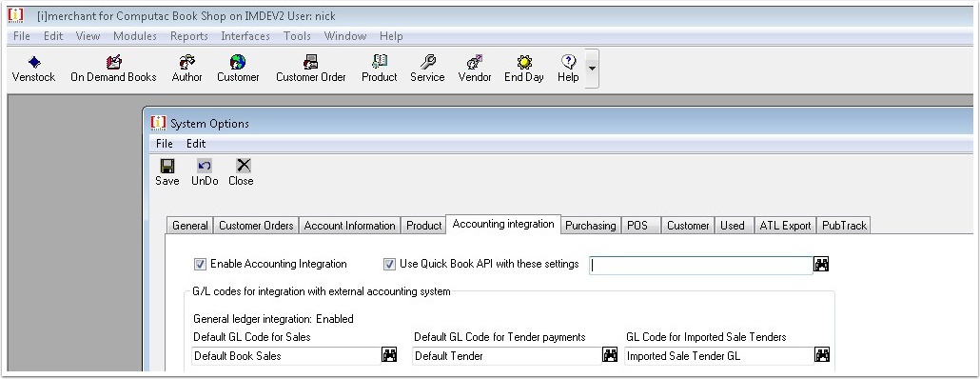Image resolution: width=980 pixels, height=379 pixels.
Task: Switch to the ATL Export tab
Action: 786,226
